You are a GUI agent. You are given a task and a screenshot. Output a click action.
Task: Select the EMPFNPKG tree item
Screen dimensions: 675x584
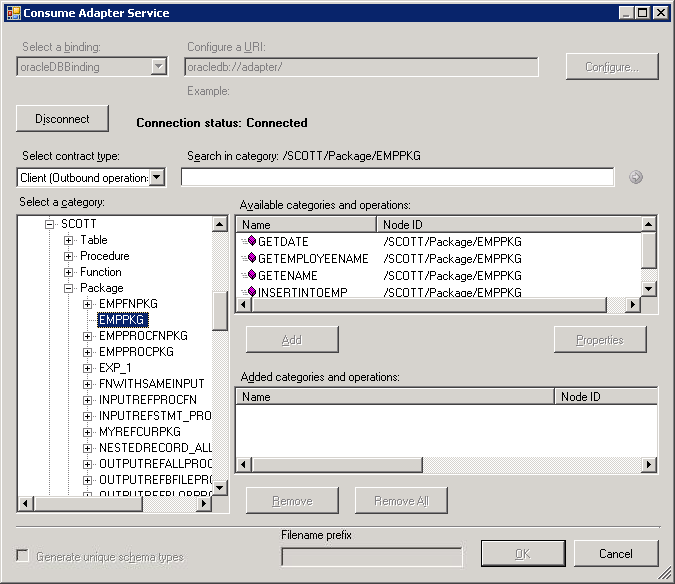128,304
